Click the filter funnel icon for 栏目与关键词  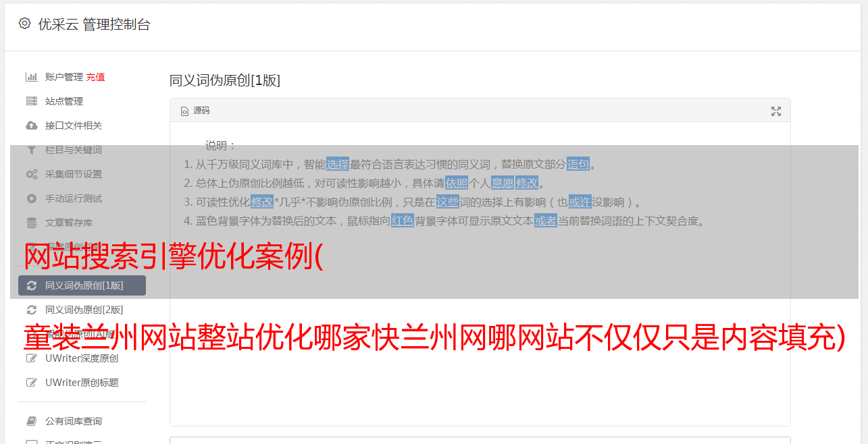(x=31, y=150)
